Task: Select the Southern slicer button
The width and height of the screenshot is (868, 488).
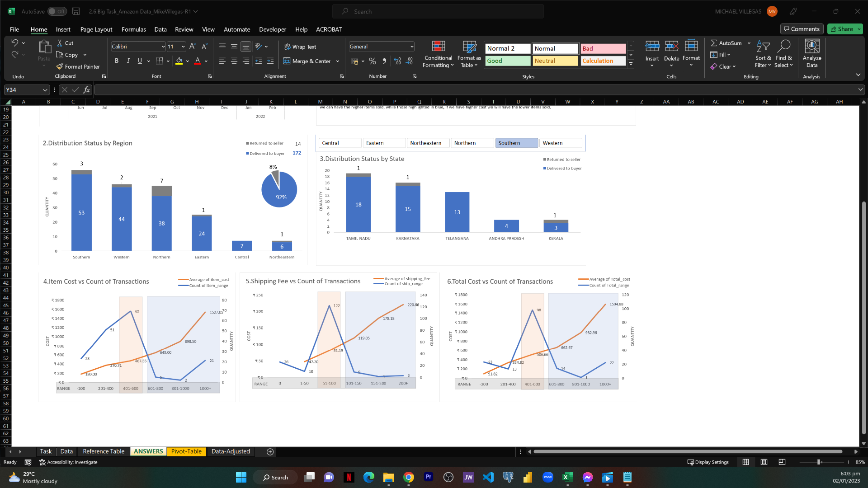Action: click(516, 143)
